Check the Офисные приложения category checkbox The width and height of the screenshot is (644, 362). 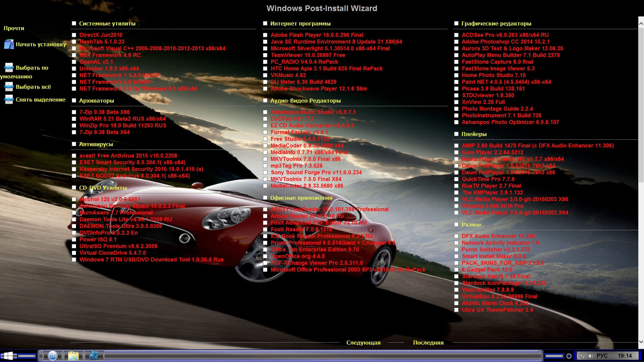265,198
